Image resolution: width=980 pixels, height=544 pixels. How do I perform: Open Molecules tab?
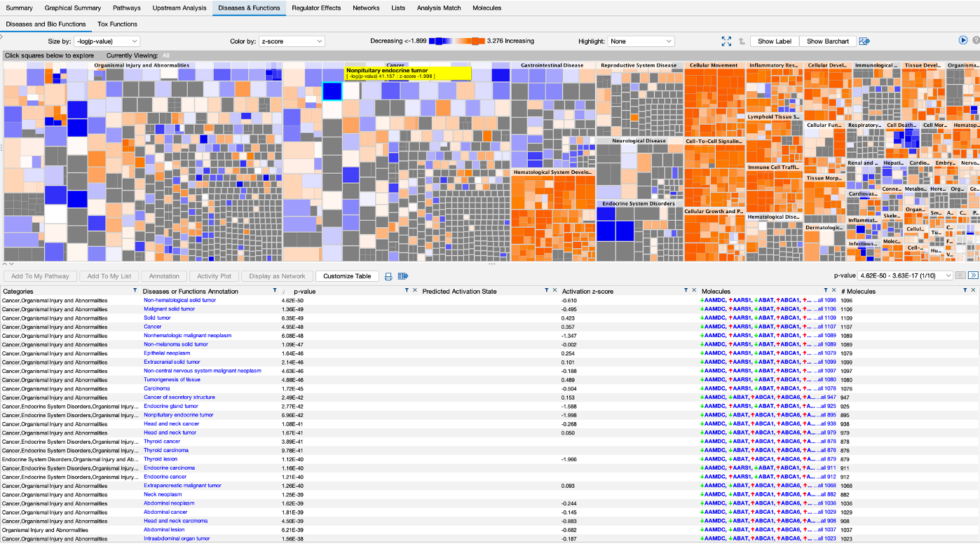tap(487, 8)
